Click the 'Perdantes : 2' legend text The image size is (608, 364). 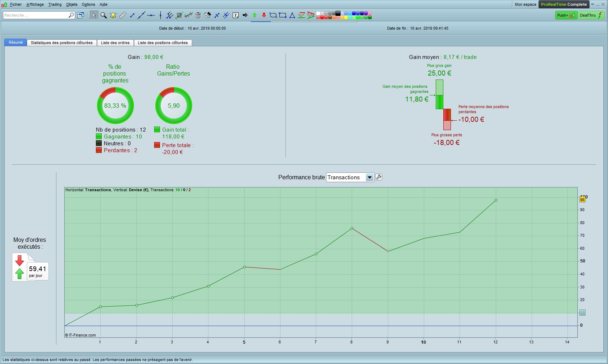coord(121,150)
